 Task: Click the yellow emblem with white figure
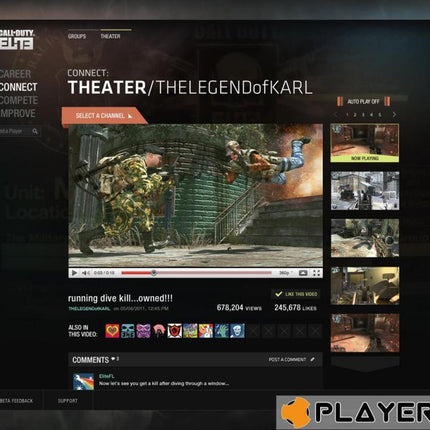click(206, 331)
